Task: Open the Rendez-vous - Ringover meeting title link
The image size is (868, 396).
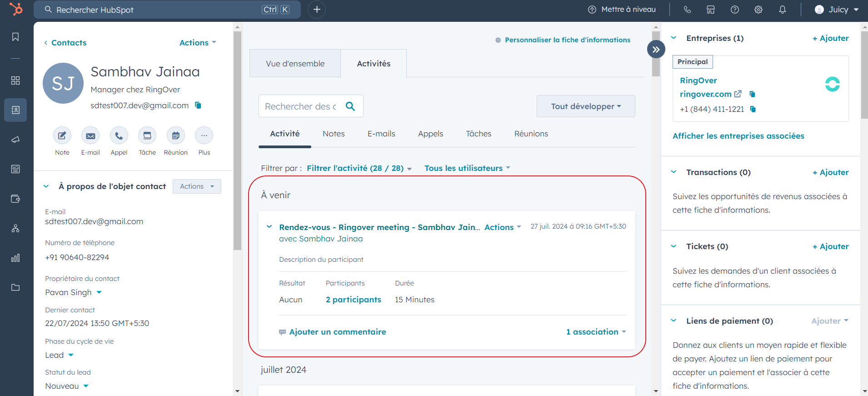Action: 379,227
